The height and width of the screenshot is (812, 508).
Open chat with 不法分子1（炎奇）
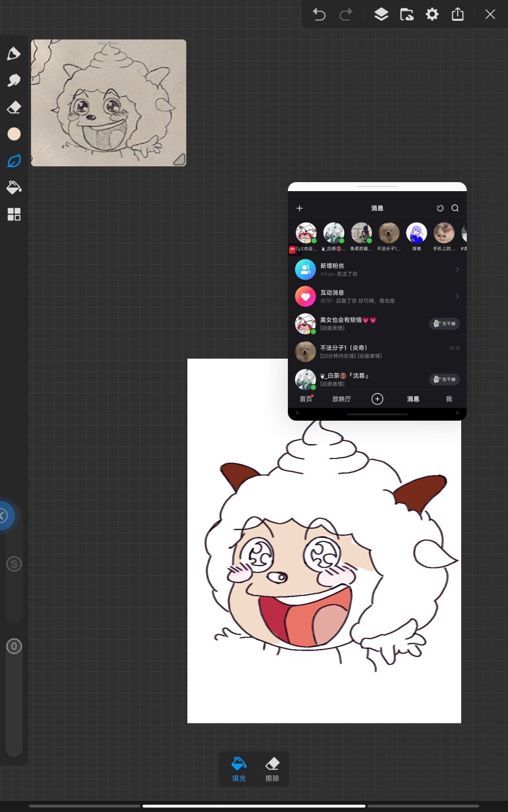(x=377, y=351)
